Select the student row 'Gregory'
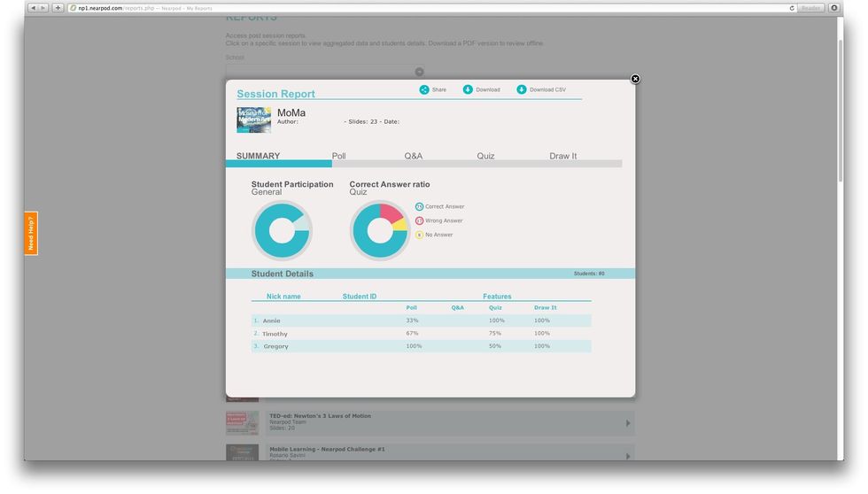Screen dimensions: 868x494 (422, 346)
